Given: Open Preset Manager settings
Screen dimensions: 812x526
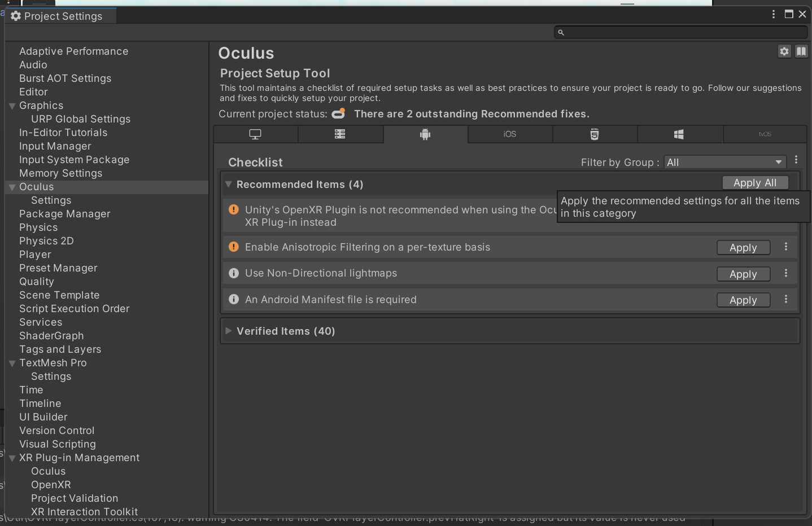Looking at the screenshot, I should click(58, 268).
